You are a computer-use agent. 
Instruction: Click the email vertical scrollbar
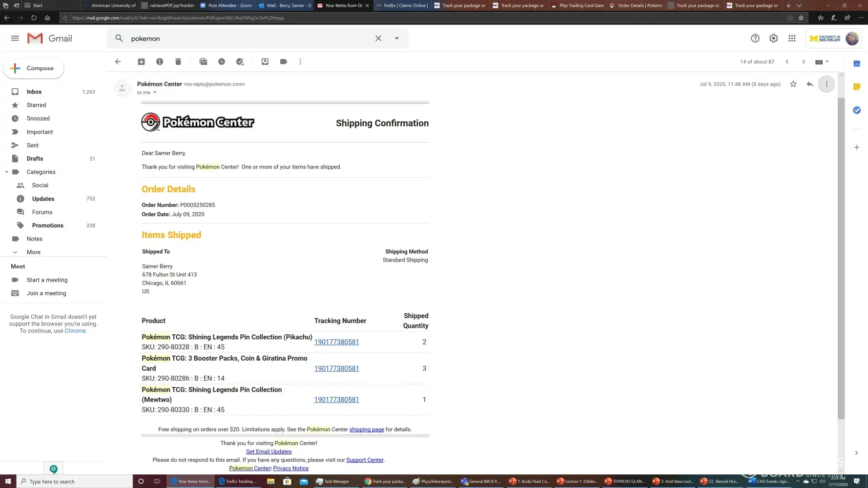[841, 259]
